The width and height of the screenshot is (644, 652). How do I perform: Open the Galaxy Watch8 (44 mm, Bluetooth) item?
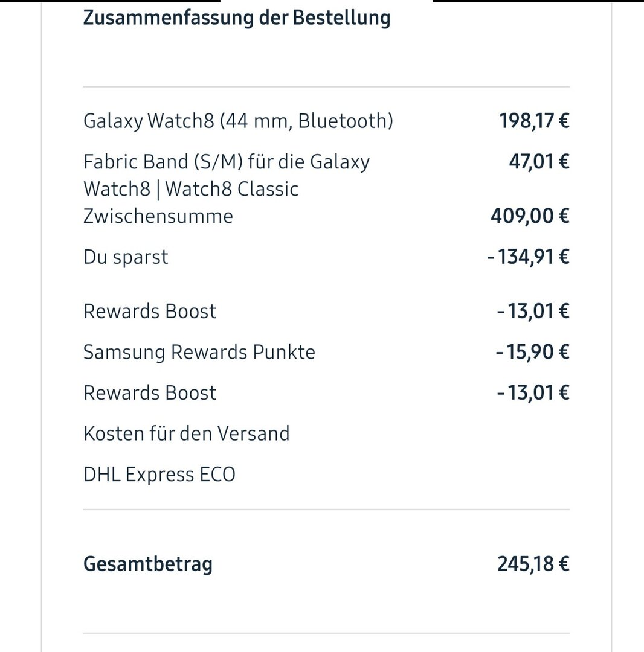tap(238, 121)
